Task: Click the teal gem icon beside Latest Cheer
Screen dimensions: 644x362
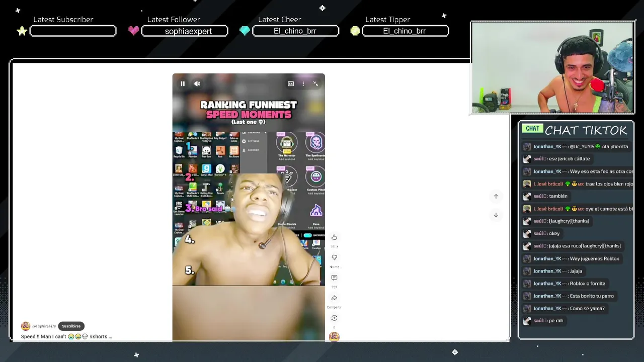Action: (x=245, y=31)
